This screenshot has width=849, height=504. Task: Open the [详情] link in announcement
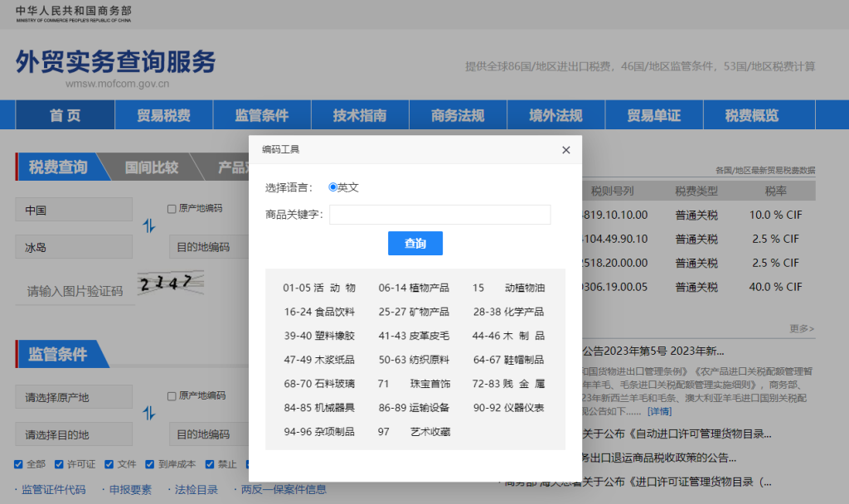[659, 411]
